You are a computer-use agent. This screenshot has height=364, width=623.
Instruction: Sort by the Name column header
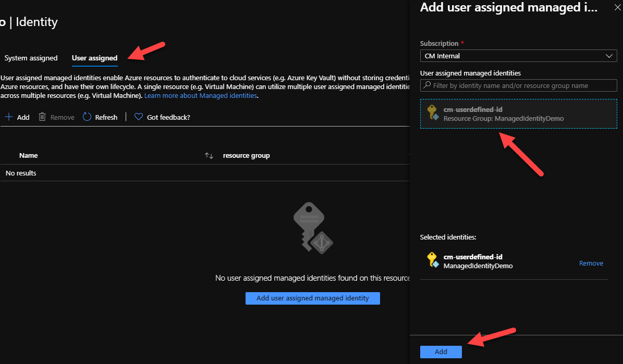(29, 156)
